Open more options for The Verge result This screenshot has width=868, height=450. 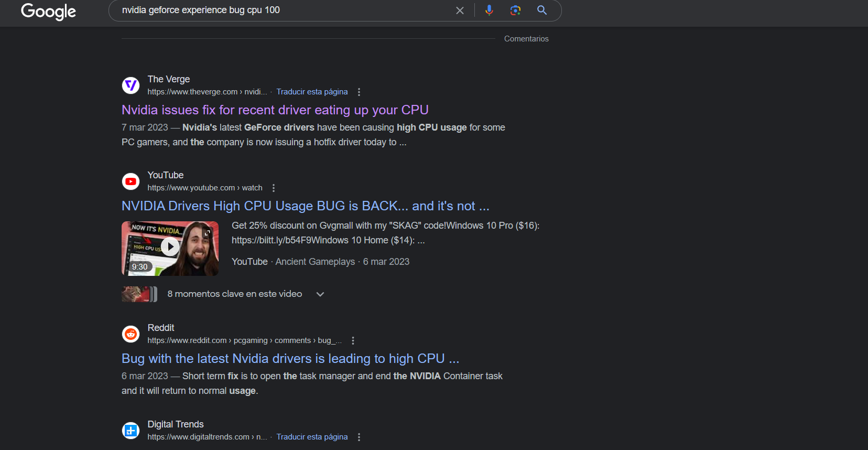(x=359, y=92)
